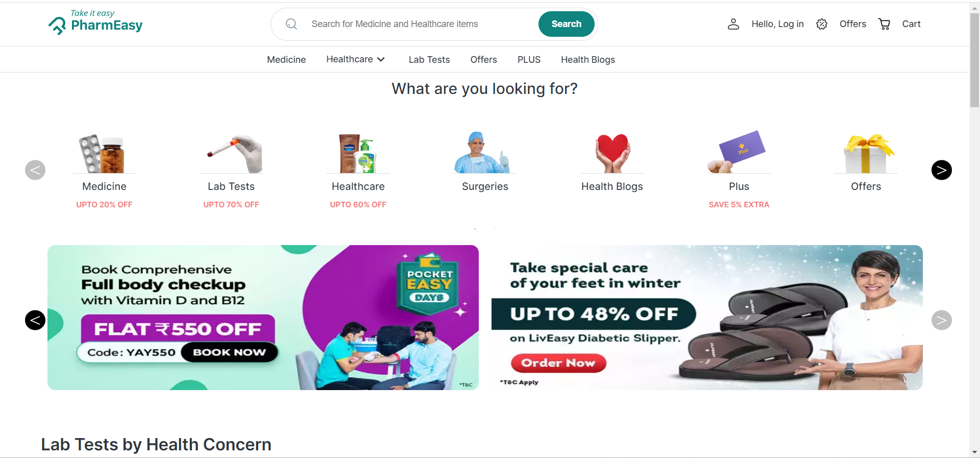Click the PharmEasy logo
980x458 pixels.
point(95,22)
